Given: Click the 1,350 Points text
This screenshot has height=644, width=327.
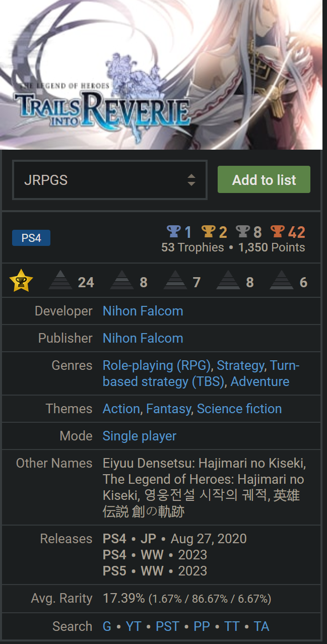Looking at the screenshot, I should [x=272, y=247].
